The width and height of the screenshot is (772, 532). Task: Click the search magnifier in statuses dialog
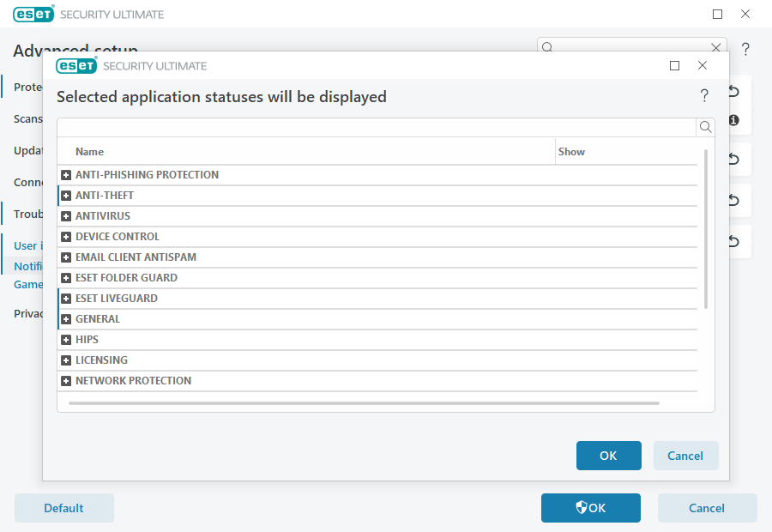[705, 127]
